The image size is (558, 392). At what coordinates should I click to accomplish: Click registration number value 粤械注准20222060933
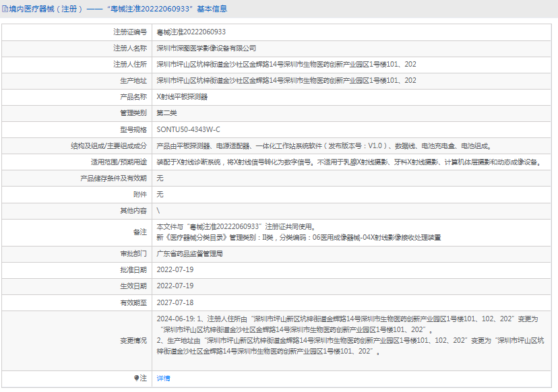[x=191, y=32]
